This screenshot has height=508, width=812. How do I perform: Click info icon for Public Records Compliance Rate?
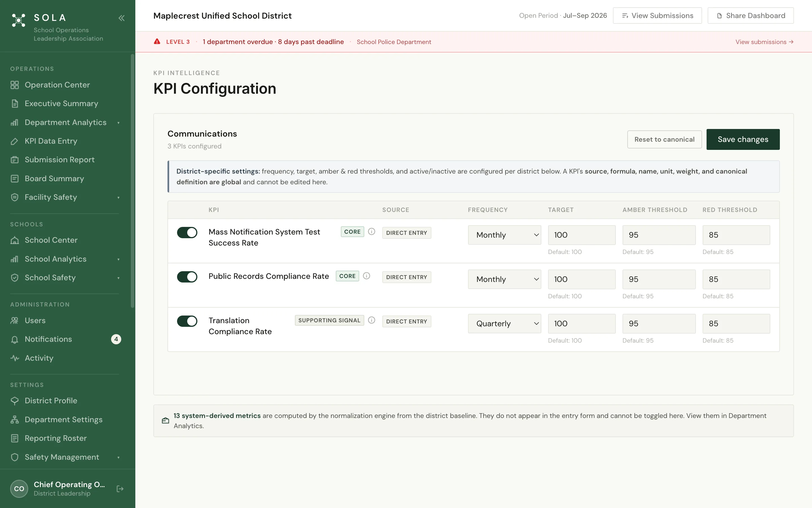coord(367,276)
